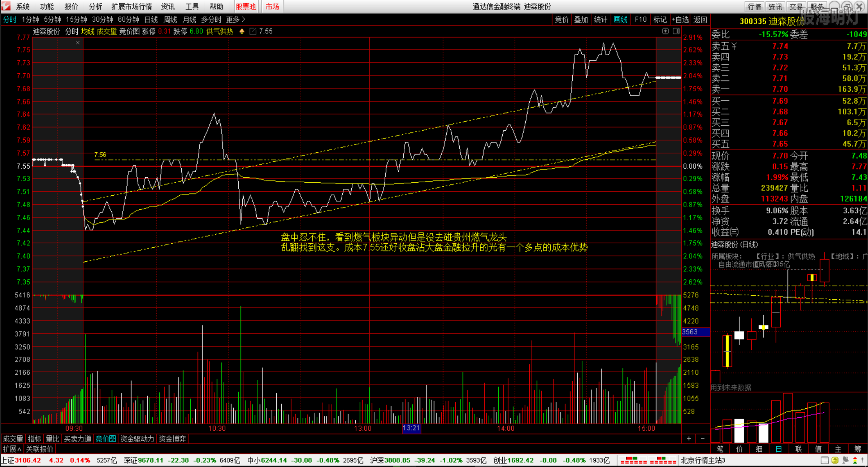Open the 系统 menu
Image resolution: width=868 pixels, height=467 pixels.
pos(23,6)
